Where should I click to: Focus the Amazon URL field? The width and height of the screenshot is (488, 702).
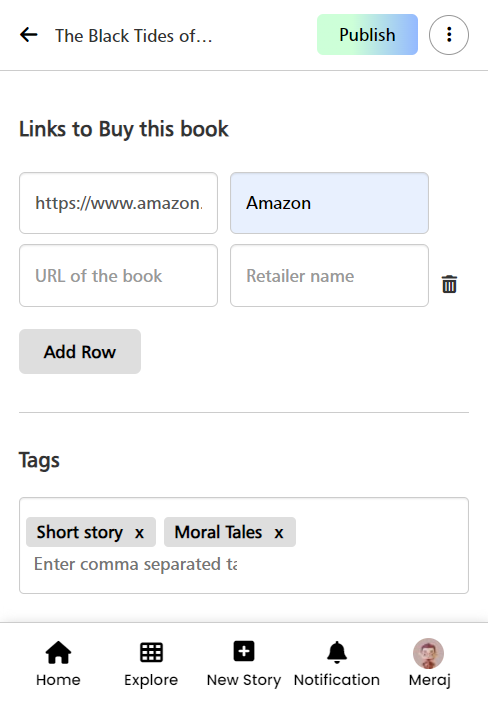pyautogui.click(x=119, y=203)
